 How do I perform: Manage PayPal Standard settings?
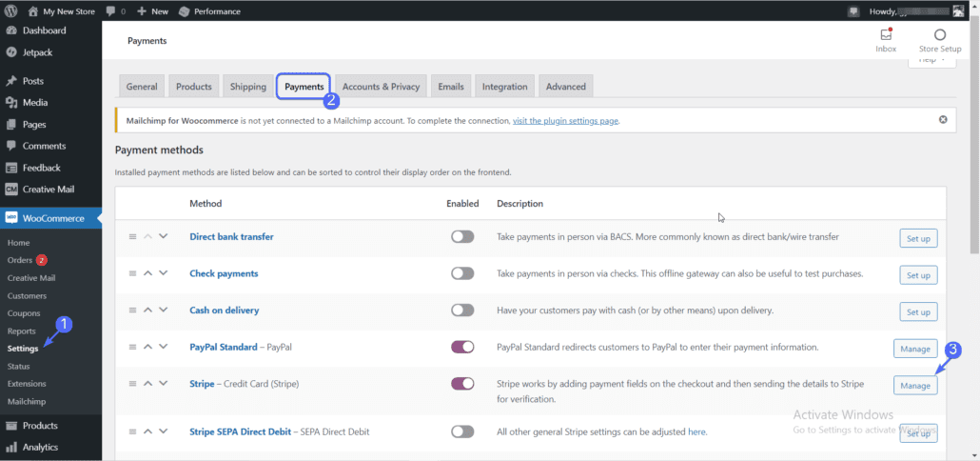(x=915, y=348)
